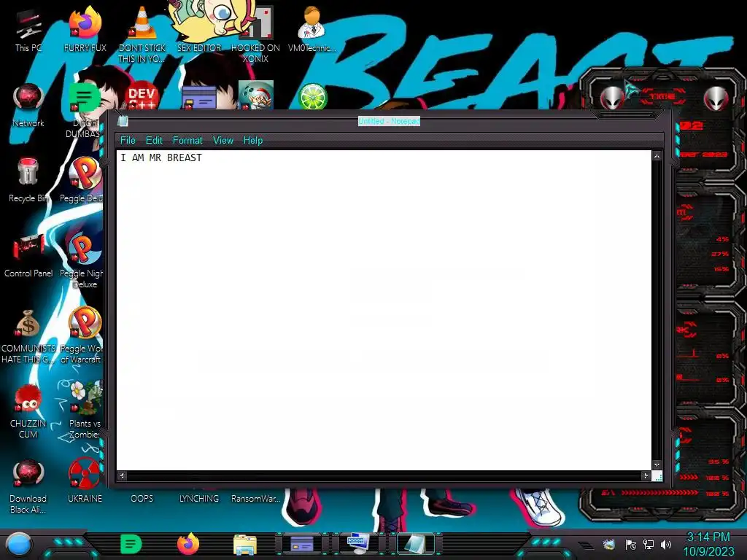Open the Help menu in Notepad

coord(253,141)
